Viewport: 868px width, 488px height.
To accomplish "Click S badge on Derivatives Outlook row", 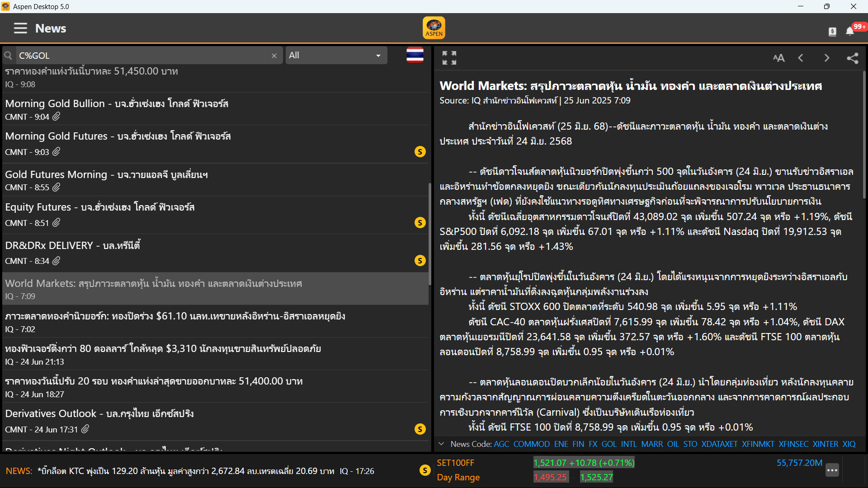I will pos(420,429).
